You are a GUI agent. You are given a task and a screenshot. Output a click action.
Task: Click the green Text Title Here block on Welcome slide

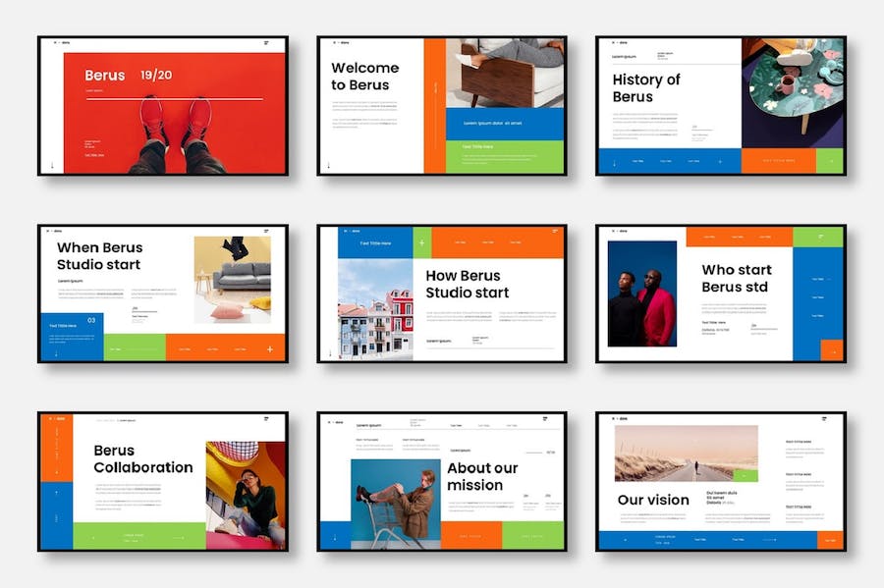pos(505,156)
